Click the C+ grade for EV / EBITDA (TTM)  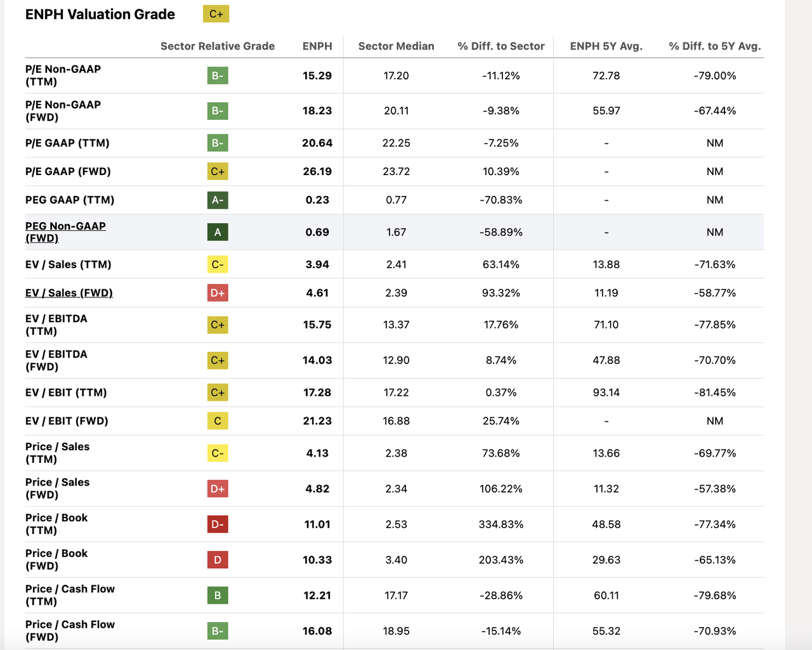(218, 325)
